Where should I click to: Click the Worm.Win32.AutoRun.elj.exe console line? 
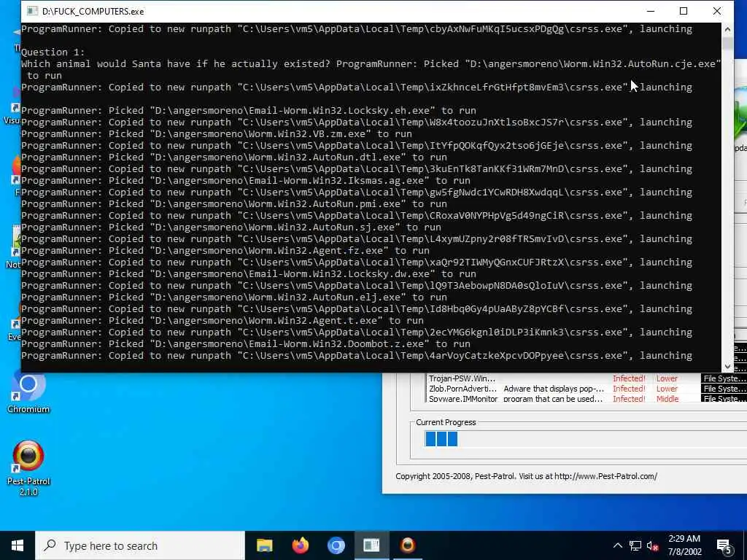[x=234, y=297]
